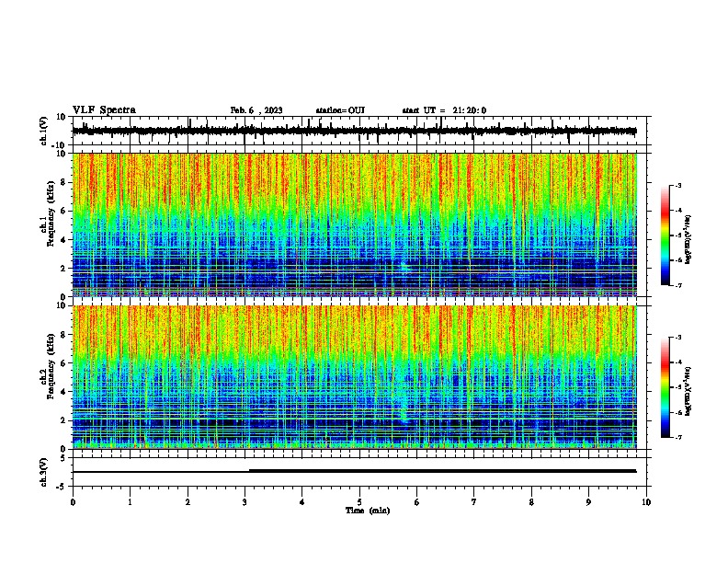
Task: Click the "VLF Spectra" title text
Action: click(105, 110)
